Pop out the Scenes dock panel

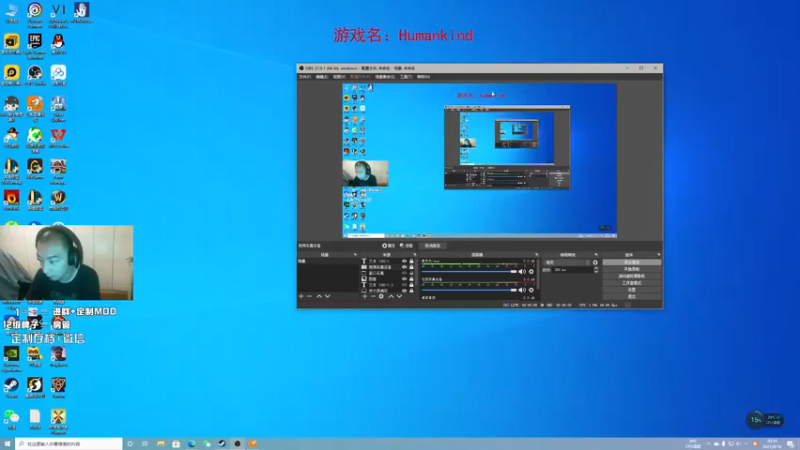tap(355, 255)
